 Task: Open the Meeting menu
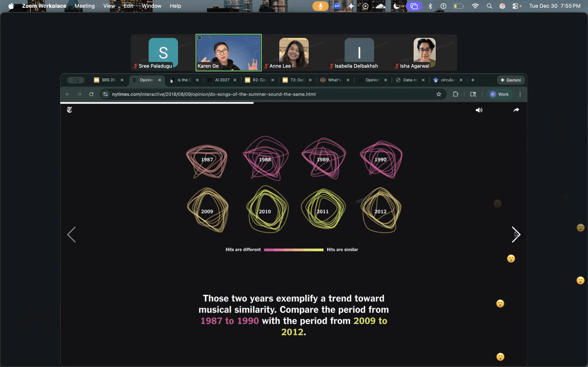85,6
